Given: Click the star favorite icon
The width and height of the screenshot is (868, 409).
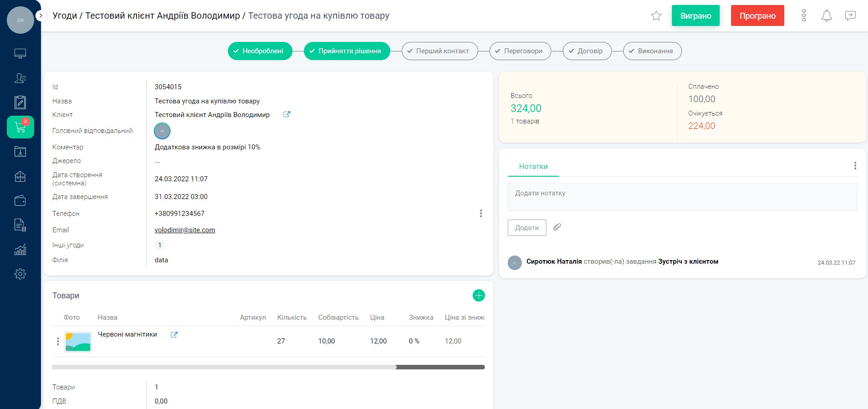Looking at the screenshot, I should click(656, 16).
